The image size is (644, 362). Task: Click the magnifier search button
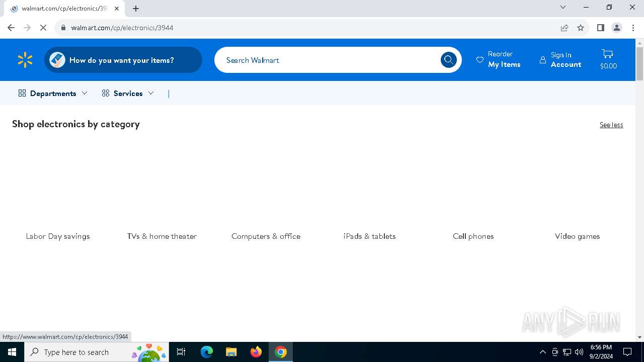click(449, 60)
